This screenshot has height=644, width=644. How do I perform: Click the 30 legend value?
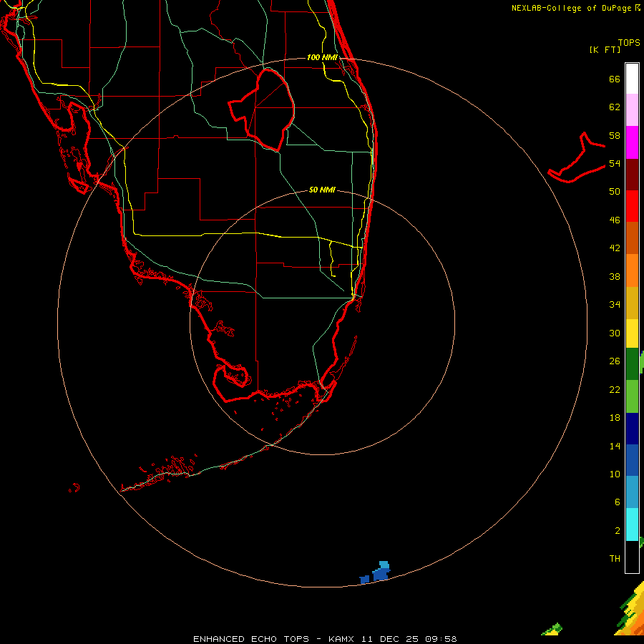click(615, 333)
